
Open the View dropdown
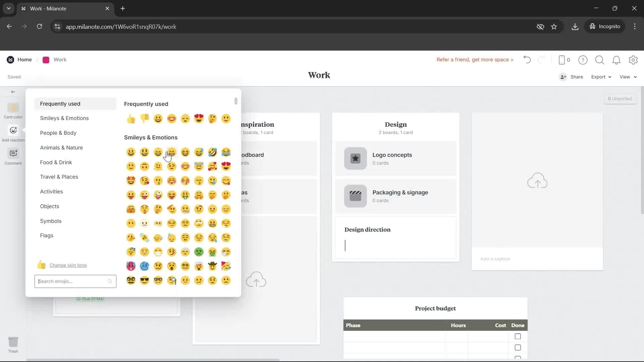tap(628, 77)
